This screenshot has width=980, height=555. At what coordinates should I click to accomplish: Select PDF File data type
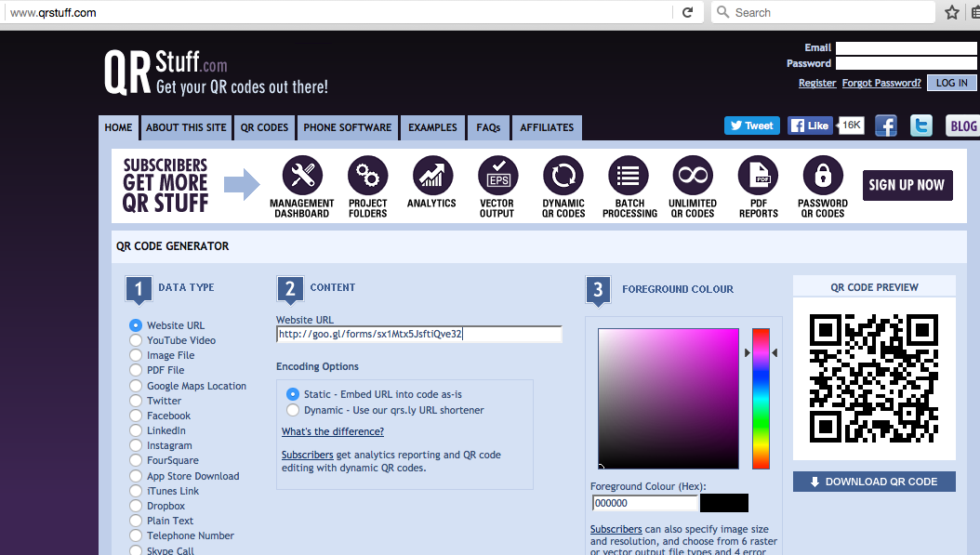tap(136, 370)
